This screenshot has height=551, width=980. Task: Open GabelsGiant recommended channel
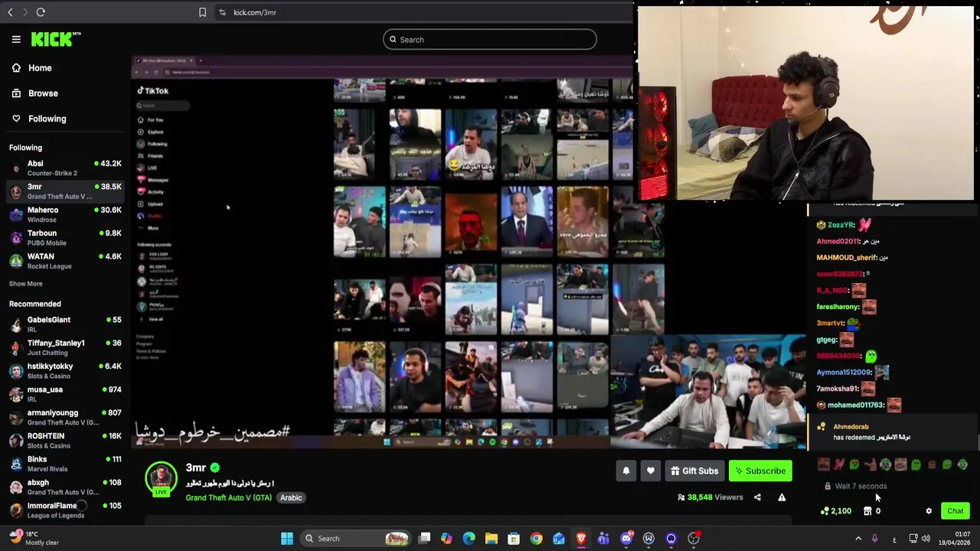(65, 324)
